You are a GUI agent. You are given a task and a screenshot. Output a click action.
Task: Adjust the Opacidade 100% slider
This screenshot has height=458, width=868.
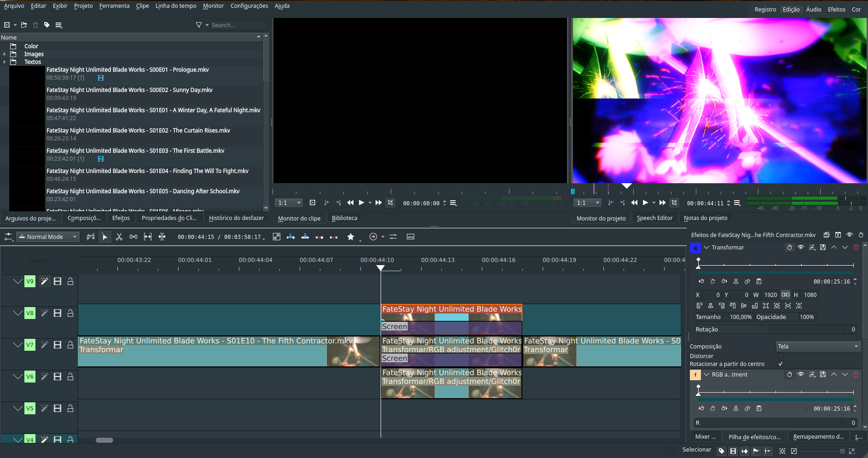(786, 317)
